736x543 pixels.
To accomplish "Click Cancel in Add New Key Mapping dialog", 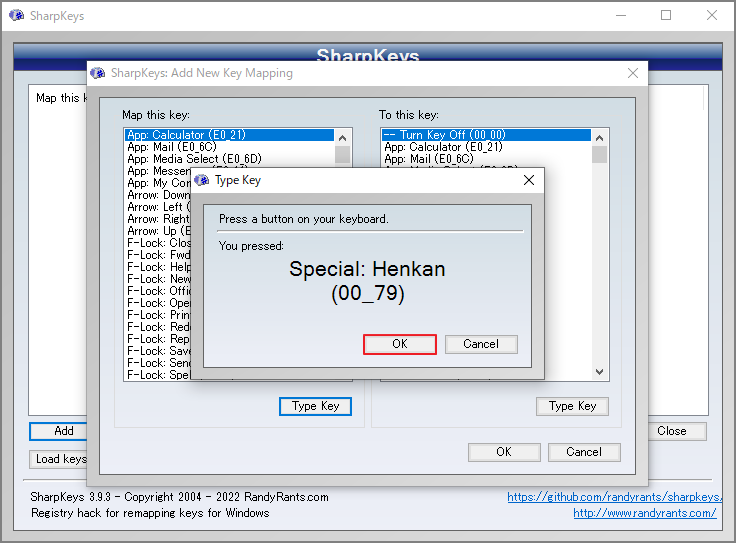I will click(x=584, y=452).
